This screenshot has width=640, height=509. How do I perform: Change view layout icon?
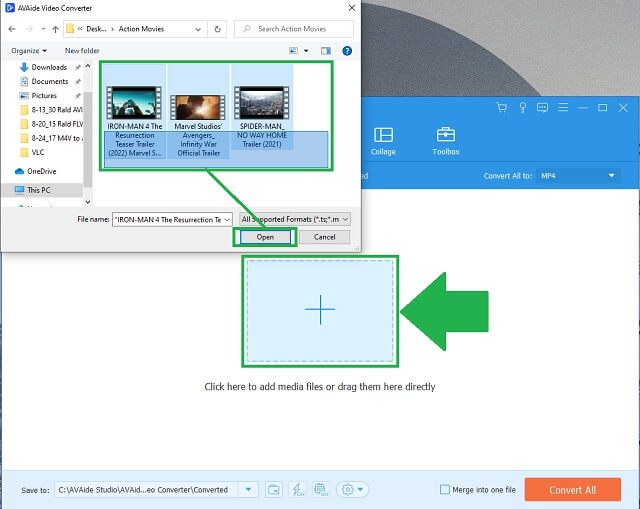pyautogui.click(x=293, y=51)
